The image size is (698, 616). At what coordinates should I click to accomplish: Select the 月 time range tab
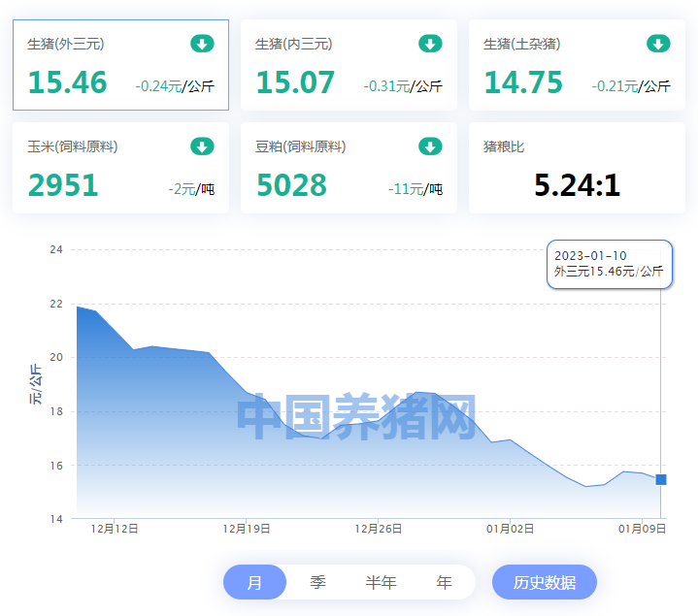tap(254, 582)
